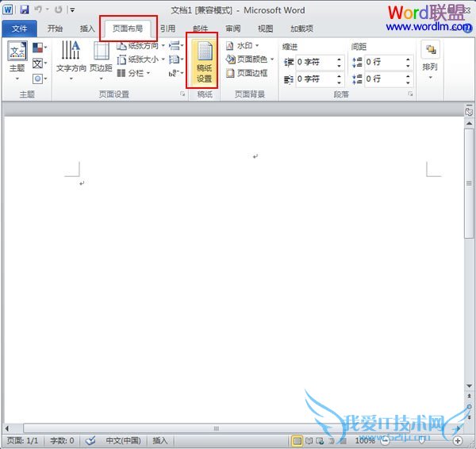The height and width of the screenshot is (449, 476).
Task: Click the Word help icon
Action: click(468, 29)
